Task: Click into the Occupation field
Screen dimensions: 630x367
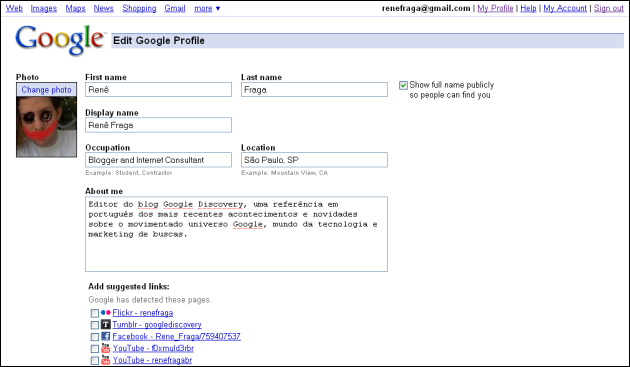Action: (x=158, y=160)
